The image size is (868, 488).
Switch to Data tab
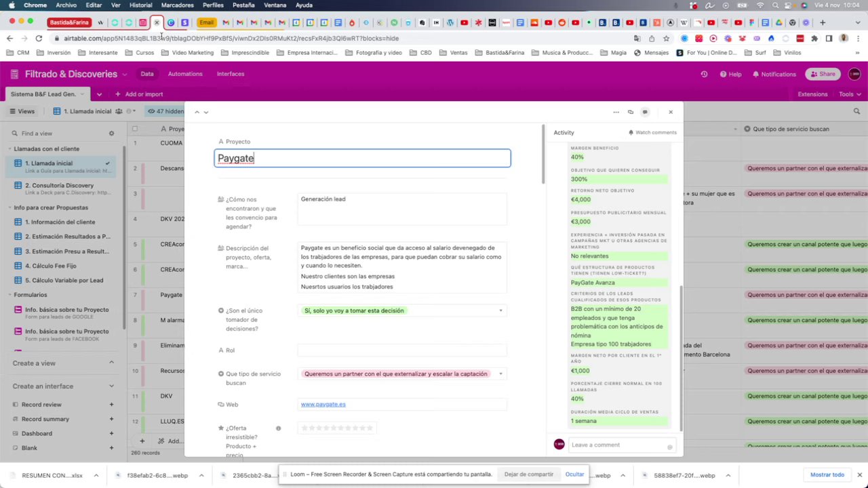[x=147, y=74]
